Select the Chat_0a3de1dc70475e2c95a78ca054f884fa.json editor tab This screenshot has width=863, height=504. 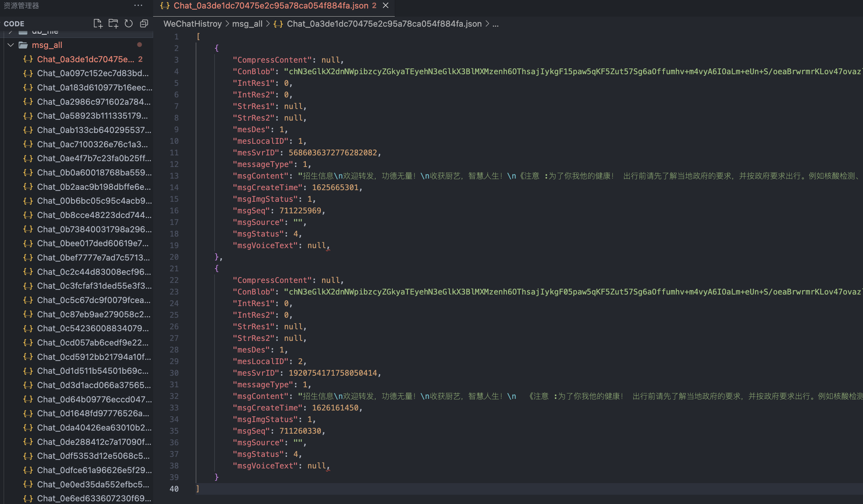pos(271,5)
